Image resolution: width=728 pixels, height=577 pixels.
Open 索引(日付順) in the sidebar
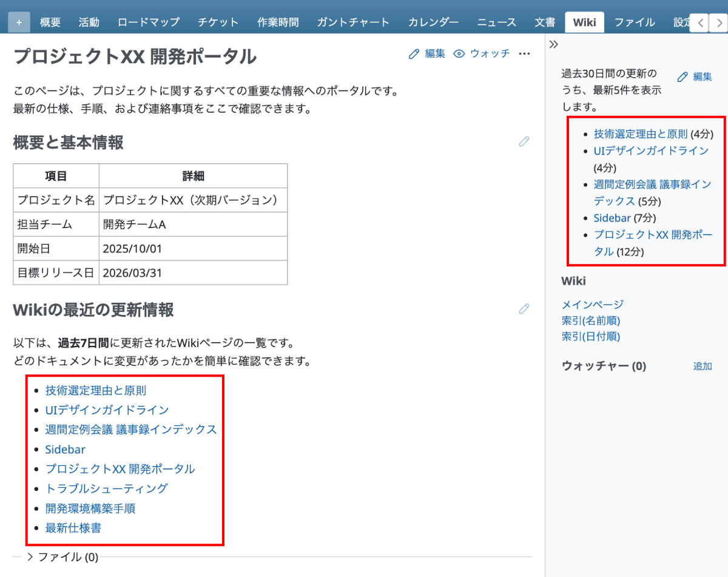click(x=591, y=336)
